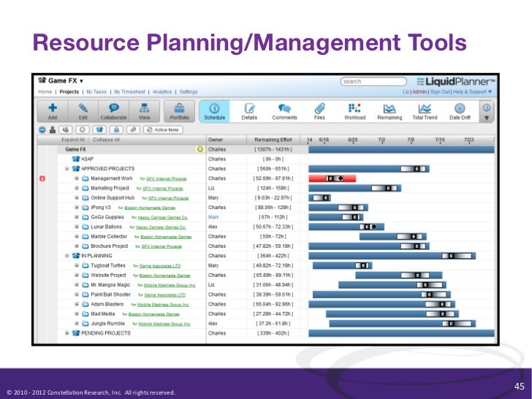Screen dimensions: 532x399
Task: Select the Website Project row
Action: (266, 275)
